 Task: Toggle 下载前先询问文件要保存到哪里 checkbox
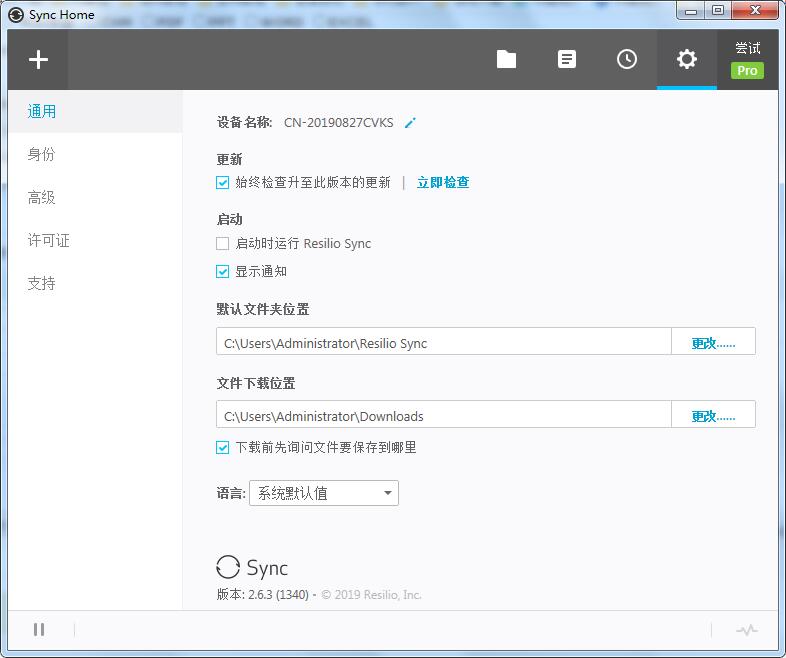223,448
